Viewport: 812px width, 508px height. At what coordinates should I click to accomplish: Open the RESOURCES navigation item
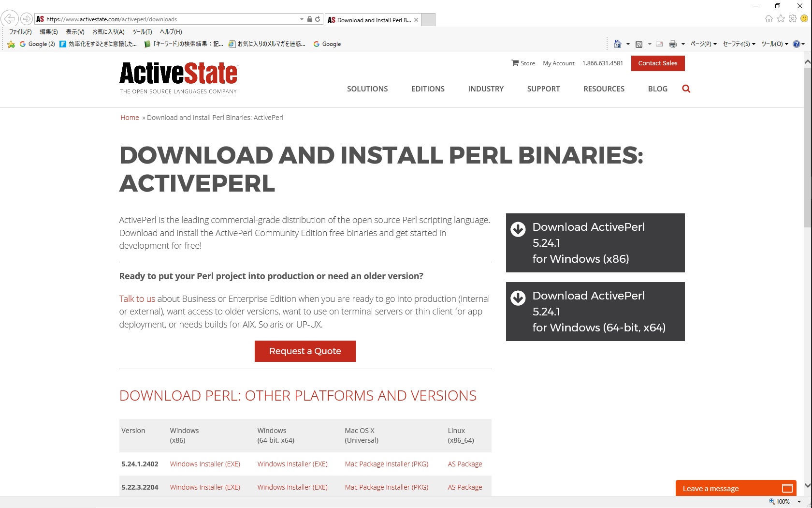(604, 89)
